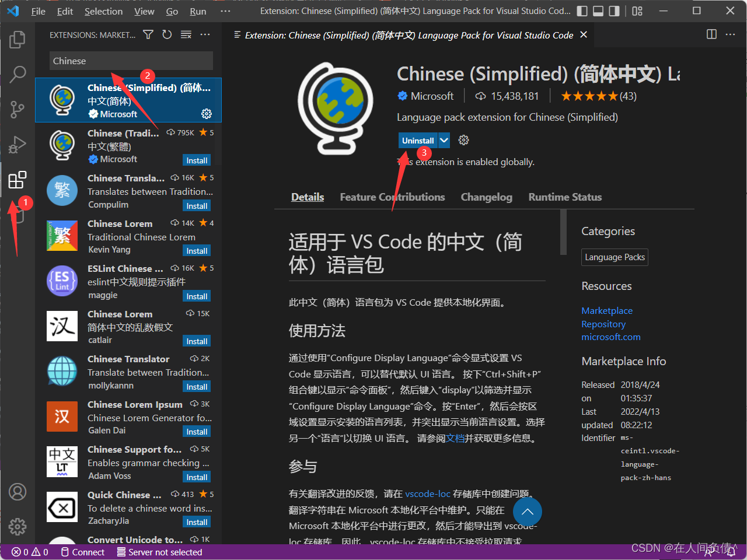Open manage gear on Chinese (Simplified) list item
The image size is (747, 560).
pyautogui.click(x=206, y=114)
